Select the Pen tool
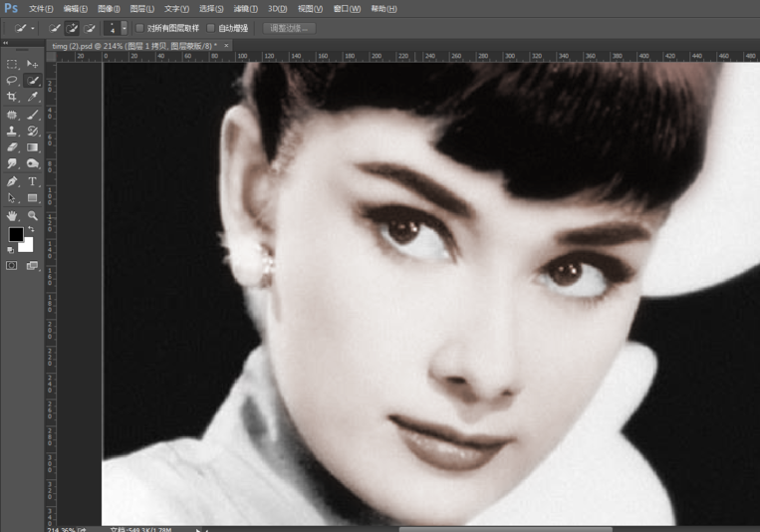Viewport: 760px width, 532px height. click(x=12, y=181)
